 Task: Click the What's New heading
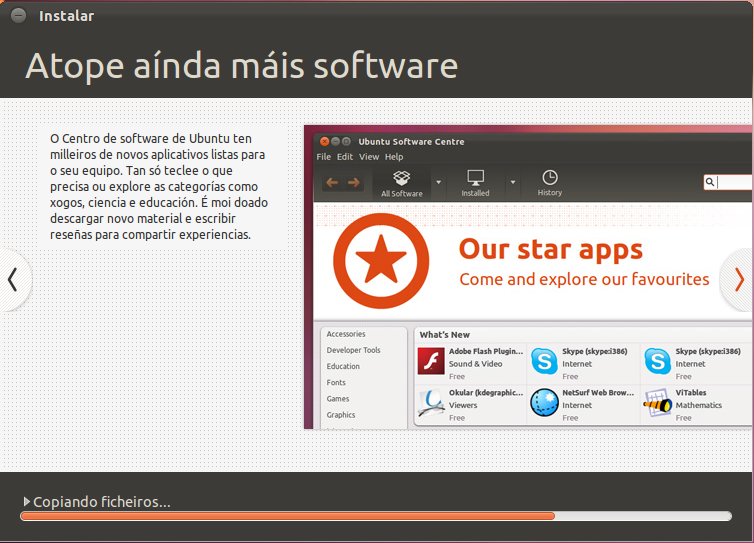click(x=444, y=335)
